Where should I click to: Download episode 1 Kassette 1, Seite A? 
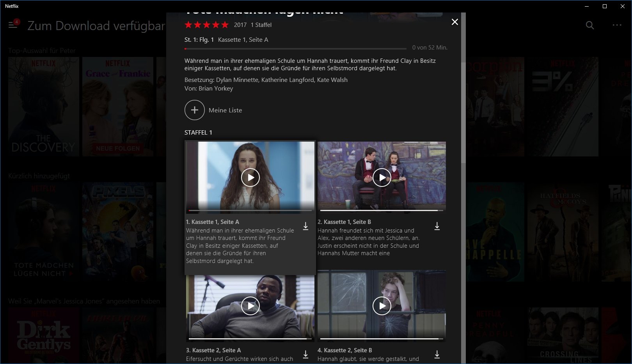tap(305, 226)
